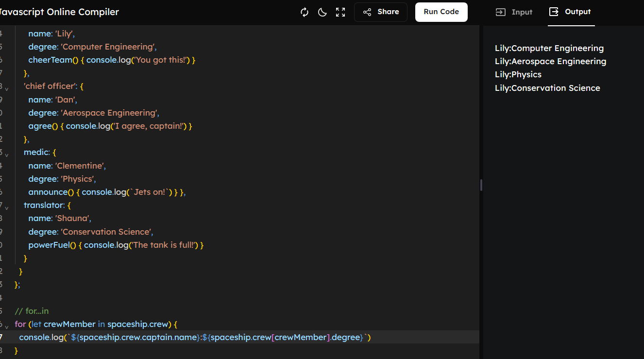Click the agree() method code line

coord(110,126)
